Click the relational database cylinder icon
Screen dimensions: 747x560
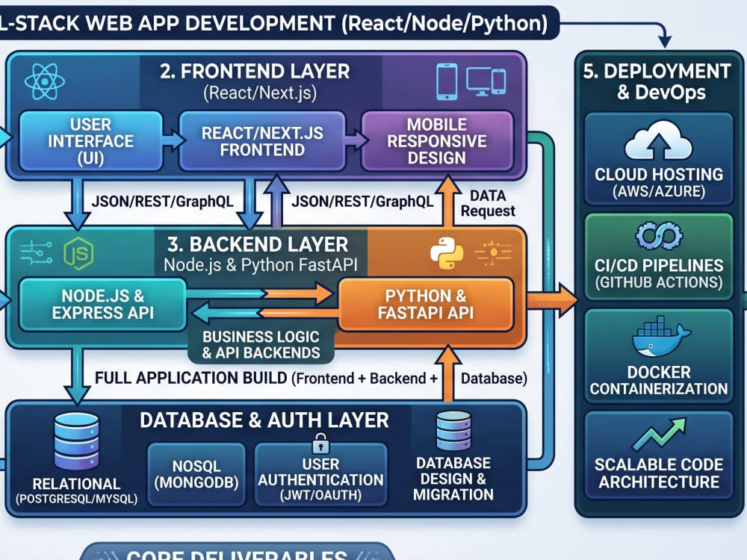tap(77, 441)
